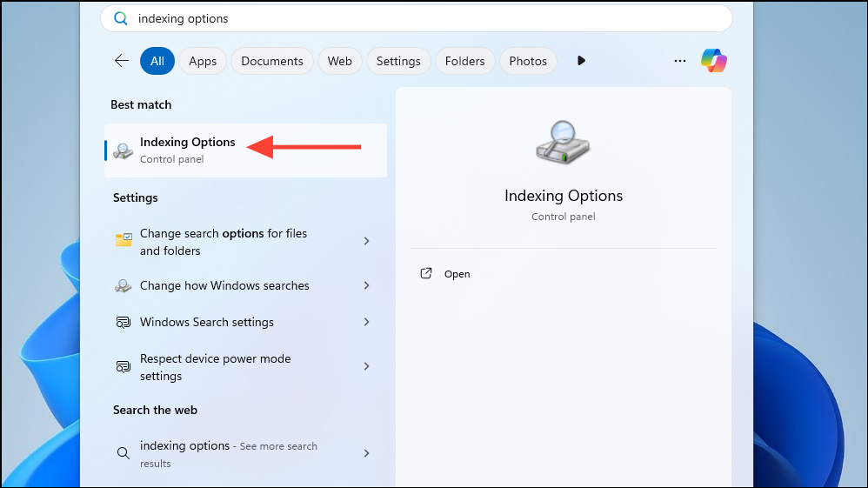Open 'Windows Search settings' result
Viewport: 868px width, 488px height.
click(x=245, y=322)
